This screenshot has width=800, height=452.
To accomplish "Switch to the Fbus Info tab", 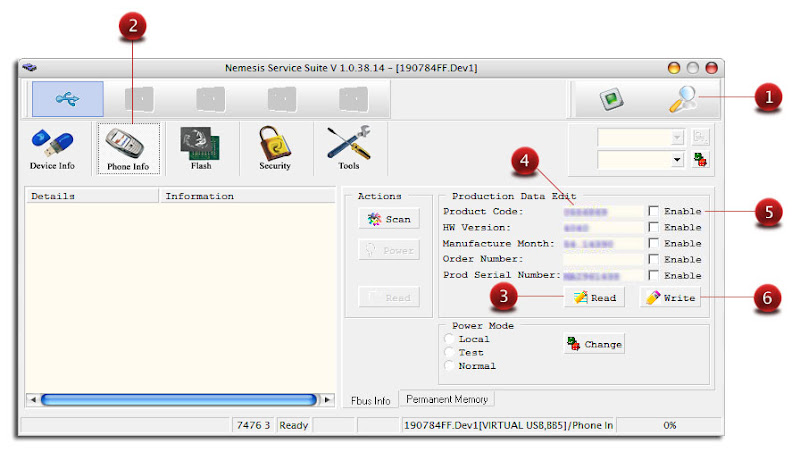I will [x=370, y=400].
